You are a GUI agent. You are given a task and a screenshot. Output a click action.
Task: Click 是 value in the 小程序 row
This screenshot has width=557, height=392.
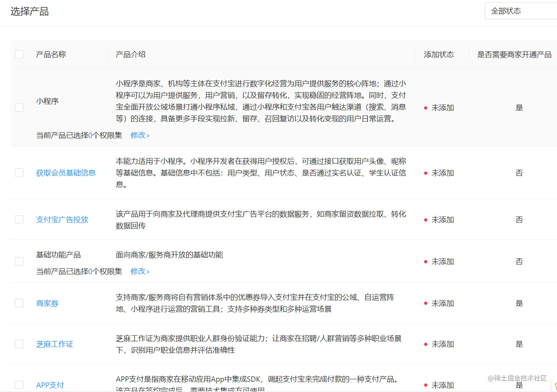click(x=519, y=108)
